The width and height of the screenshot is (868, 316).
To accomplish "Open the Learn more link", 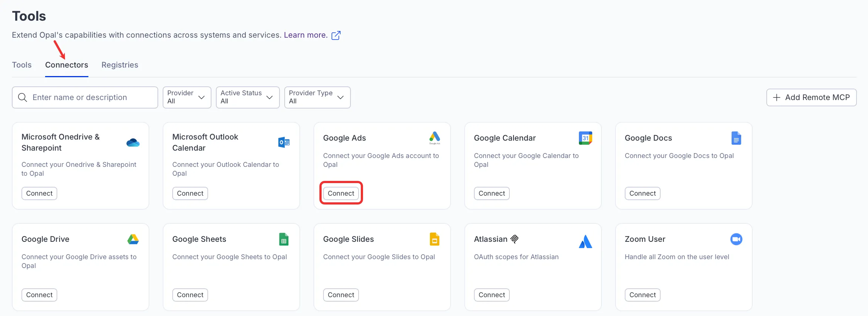I will (306, 35).
